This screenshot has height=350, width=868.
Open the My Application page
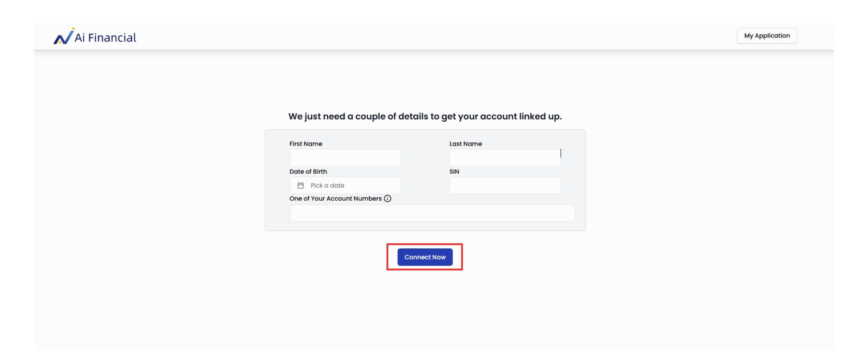pos(767,36)
